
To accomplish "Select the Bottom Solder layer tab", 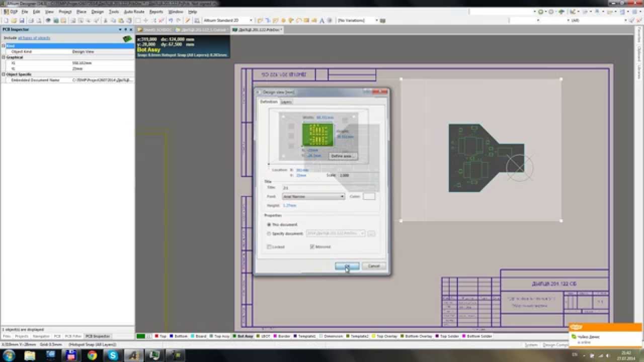I will (477, 336).
